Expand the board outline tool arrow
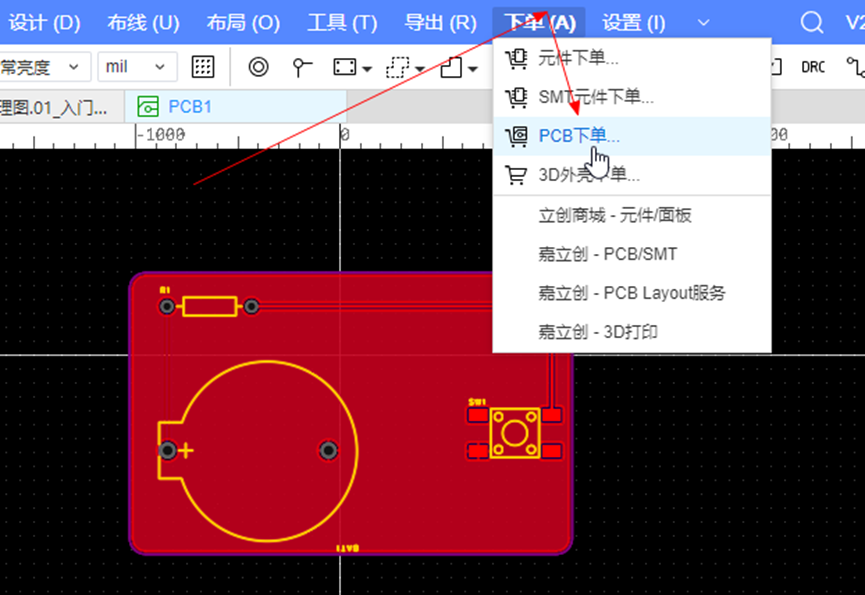865x595 pixels. (473, 69)
